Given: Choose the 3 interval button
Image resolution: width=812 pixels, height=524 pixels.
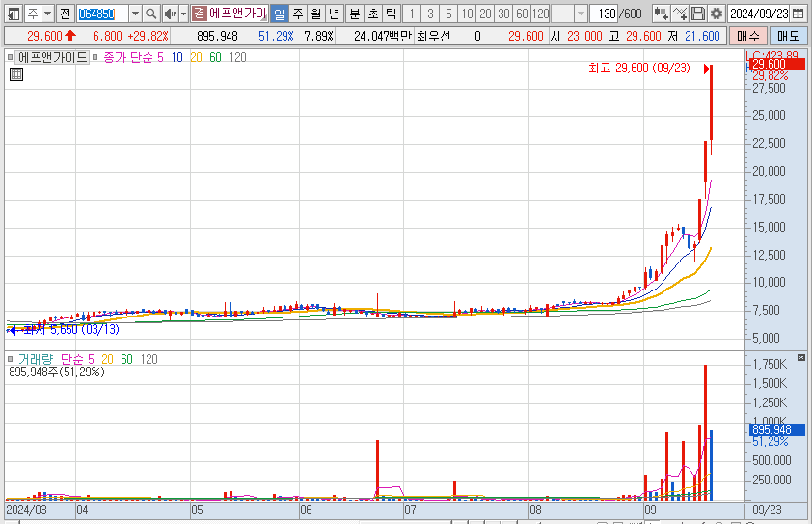Looking at the screenshot, I should (x=430, y=14).
